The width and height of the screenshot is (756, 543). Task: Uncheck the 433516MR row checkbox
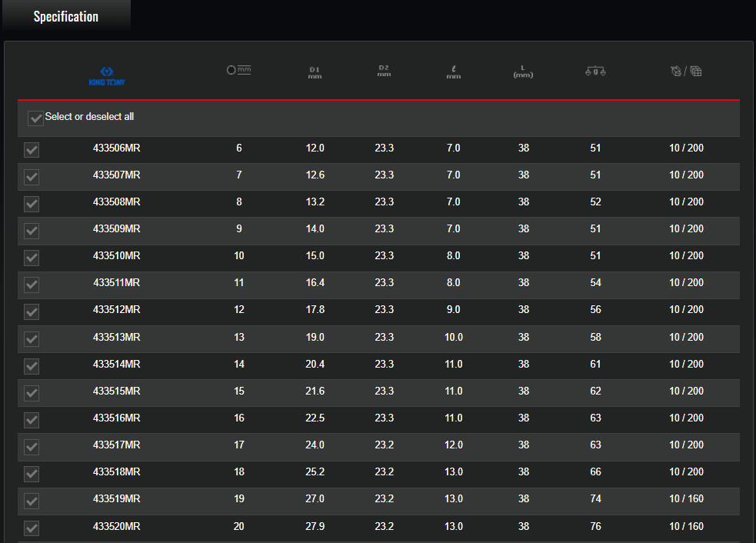pos(32,420)
